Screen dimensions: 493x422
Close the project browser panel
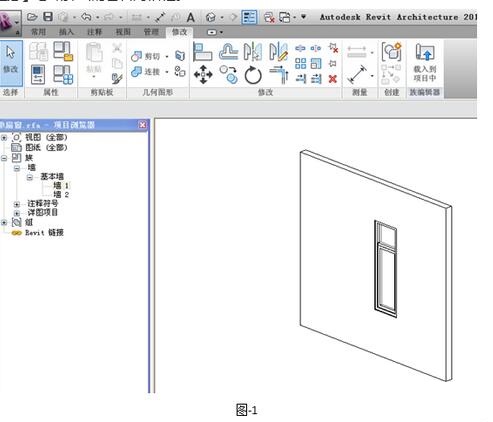pos(143,125)
